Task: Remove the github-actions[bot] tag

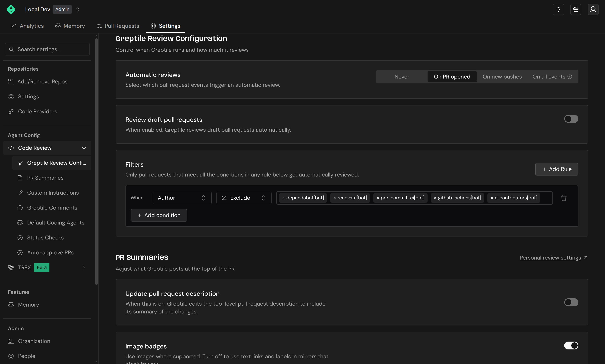Action: pos(435,198)
